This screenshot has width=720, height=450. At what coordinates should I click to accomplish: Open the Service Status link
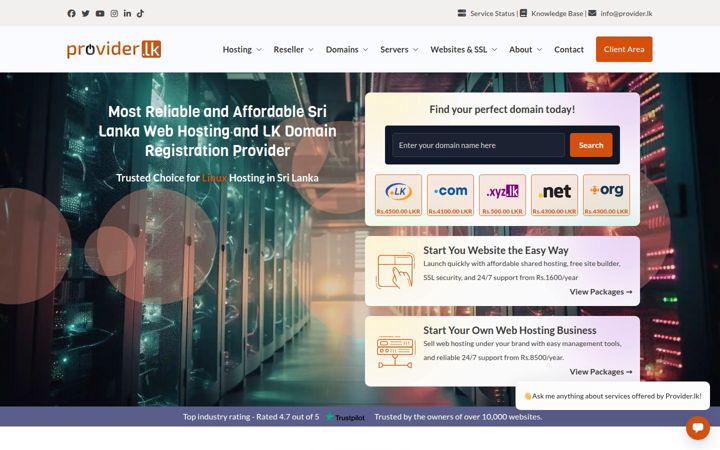[x=492, y=13]
